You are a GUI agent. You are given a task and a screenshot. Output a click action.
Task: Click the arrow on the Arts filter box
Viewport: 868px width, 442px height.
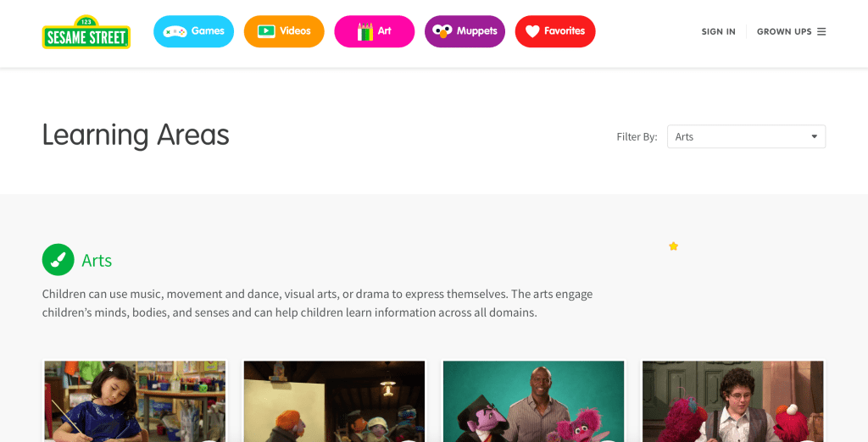click(x=814, y=136)
